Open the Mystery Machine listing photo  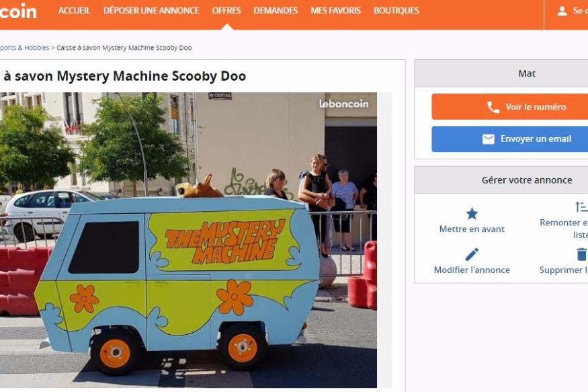click(x=188, y=240)
